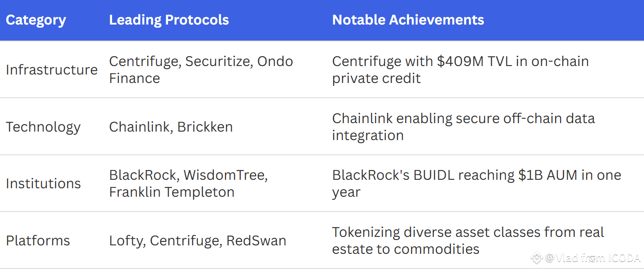The height and width of the screenshot is (269, 644).
Task: Click the Binance watermark logo icon
Action: 536,257
